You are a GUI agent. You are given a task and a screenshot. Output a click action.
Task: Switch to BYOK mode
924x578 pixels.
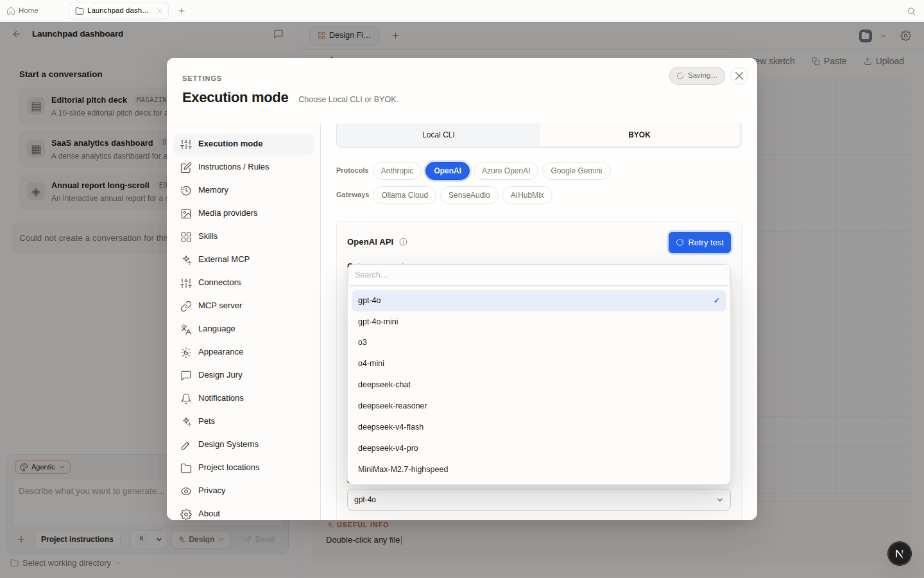click(x=639, y=135)
